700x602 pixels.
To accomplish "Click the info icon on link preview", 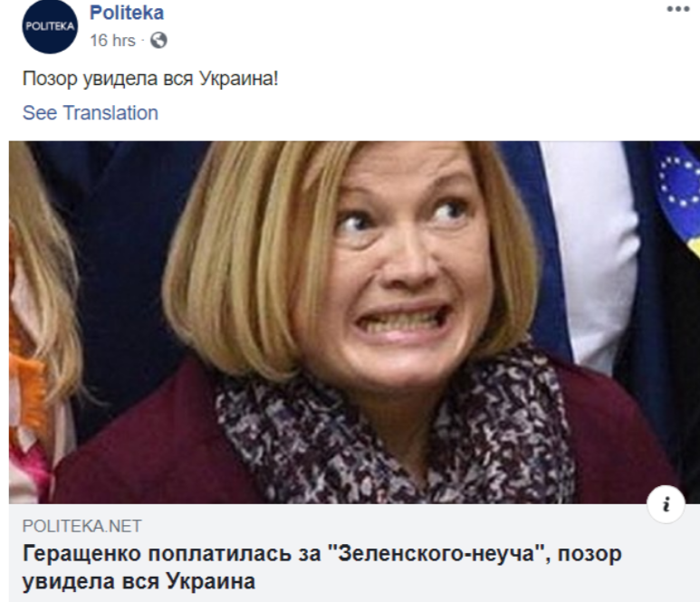I will point(666,504).
